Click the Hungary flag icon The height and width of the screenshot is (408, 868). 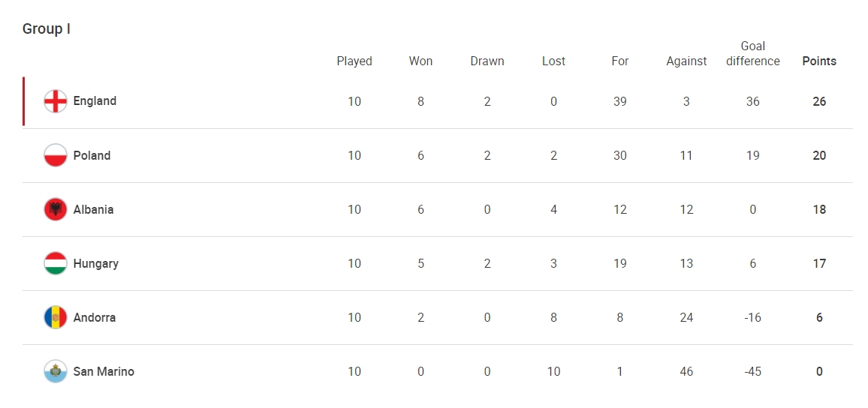click(x=56, y=263)
